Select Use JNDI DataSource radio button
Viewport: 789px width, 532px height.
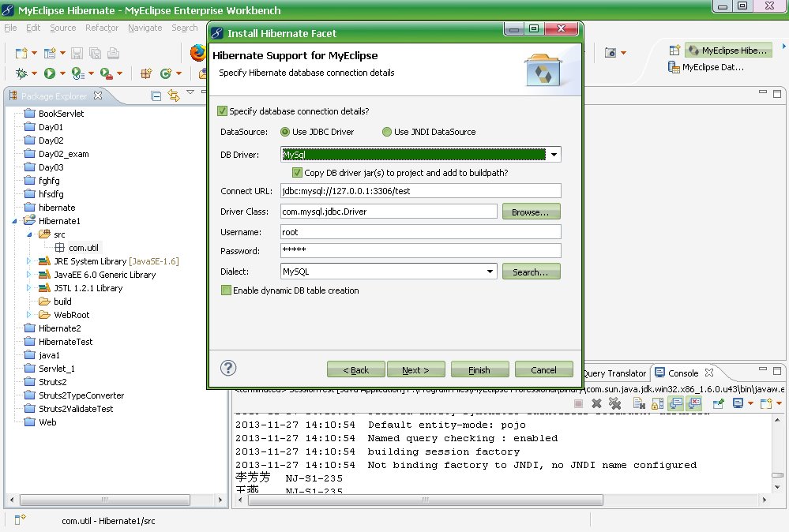tap(386, 132)
